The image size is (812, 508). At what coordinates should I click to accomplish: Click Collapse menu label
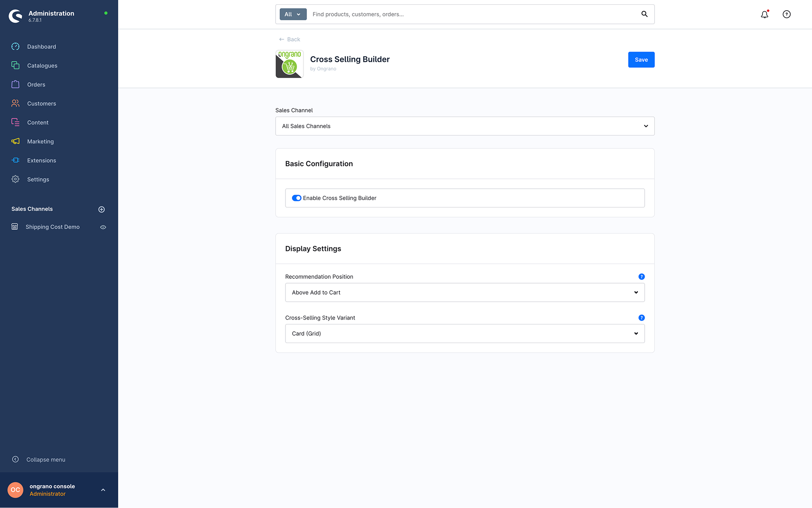click(x=46, y=460)
